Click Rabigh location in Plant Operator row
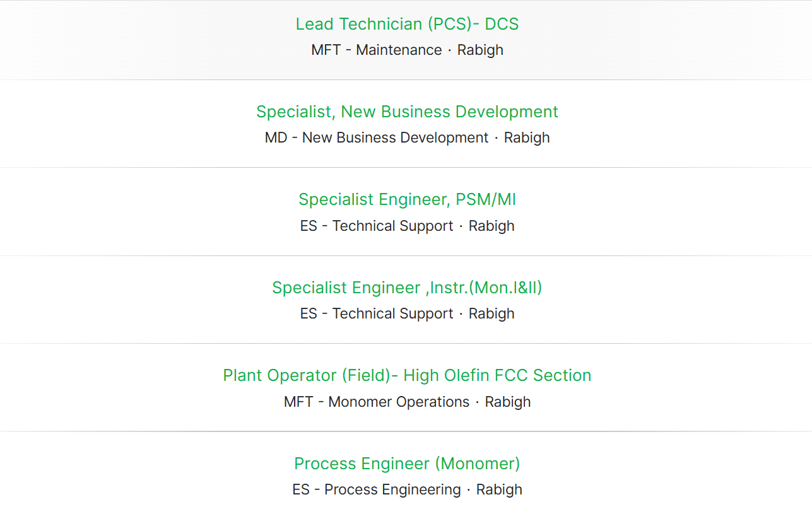Screen dimensions: 812x514 tap(508, 402)
